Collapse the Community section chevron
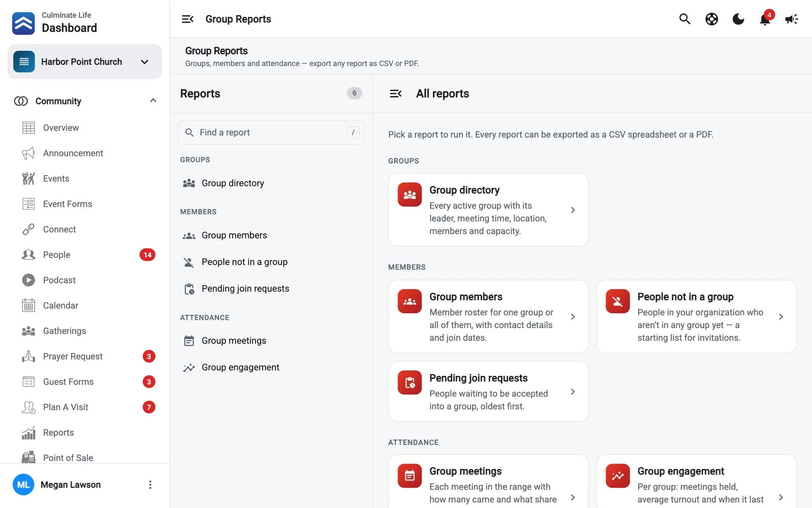This screenshot has width=812, height=508. pos(153,101)
